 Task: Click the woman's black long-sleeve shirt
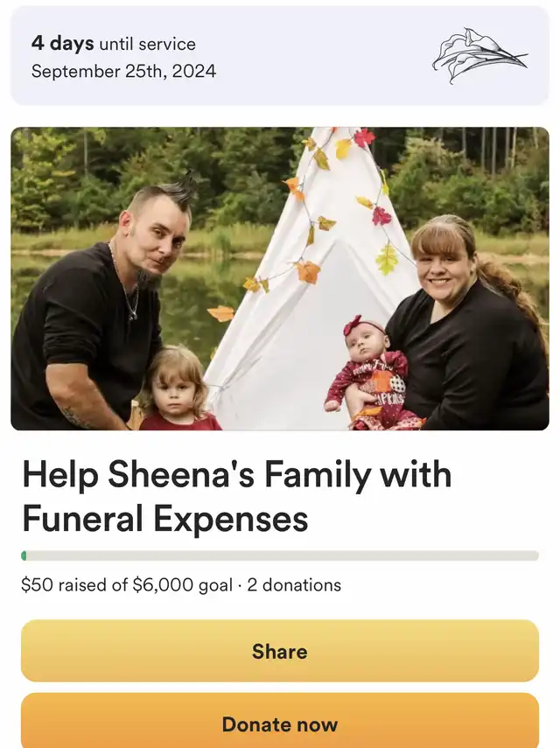(470, 358)
